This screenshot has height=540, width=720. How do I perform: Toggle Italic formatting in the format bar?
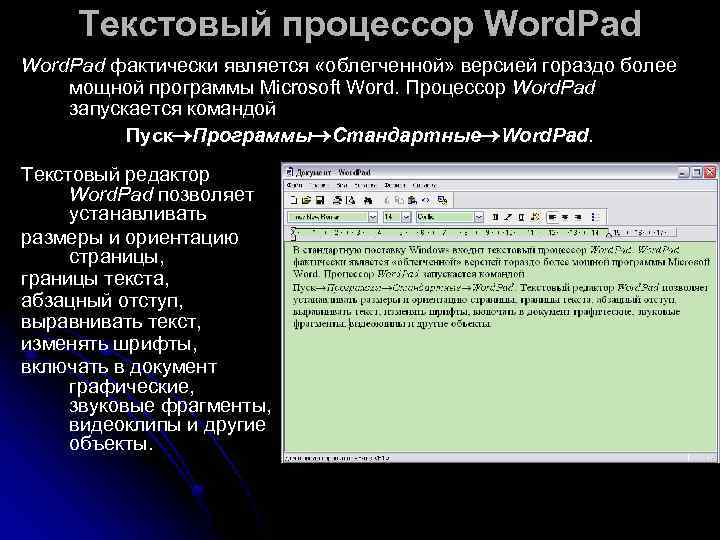(x=508, y=217)
